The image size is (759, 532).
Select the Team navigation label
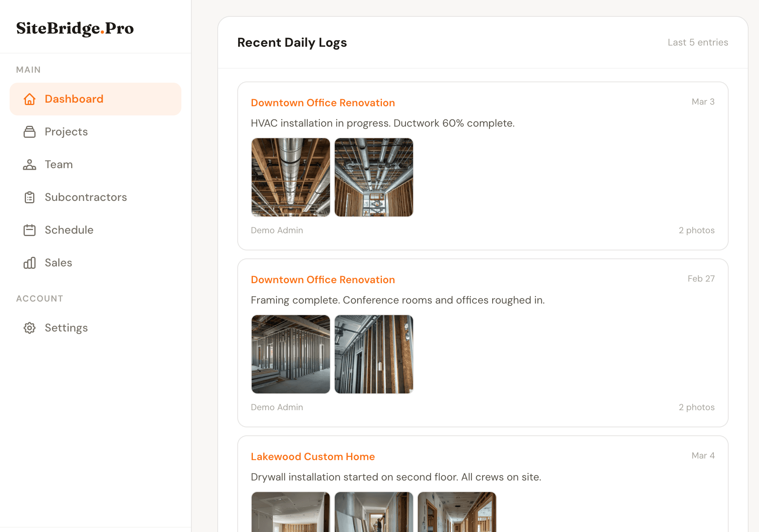click(x=59, y=165)
